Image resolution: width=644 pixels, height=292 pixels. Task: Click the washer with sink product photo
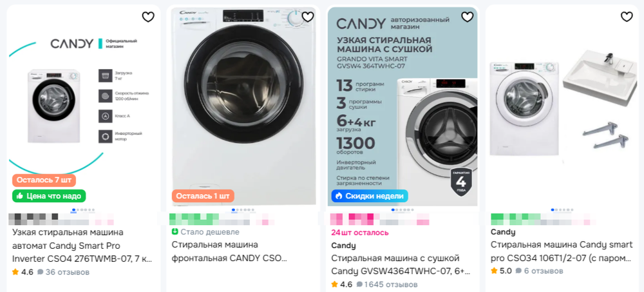coord(562,106)
